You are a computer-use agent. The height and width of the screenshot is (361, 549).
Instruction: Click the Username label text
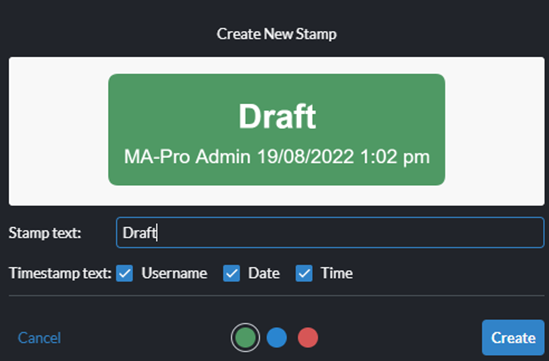pos(174,273)
